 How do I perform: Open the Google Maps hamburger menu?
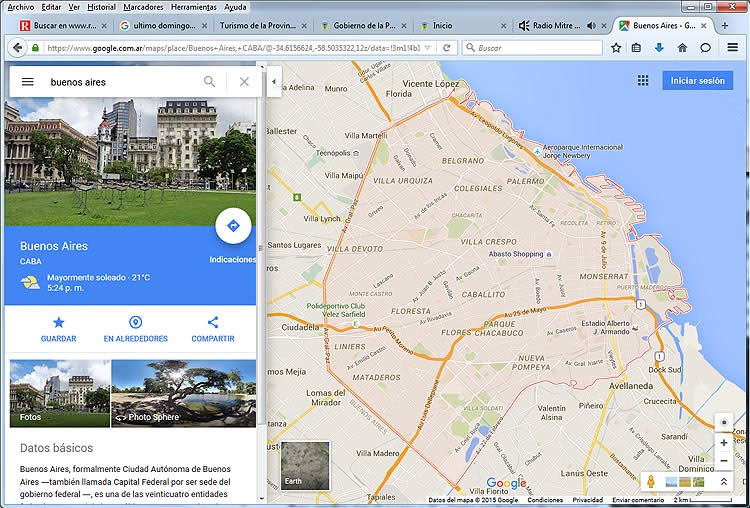27,82
